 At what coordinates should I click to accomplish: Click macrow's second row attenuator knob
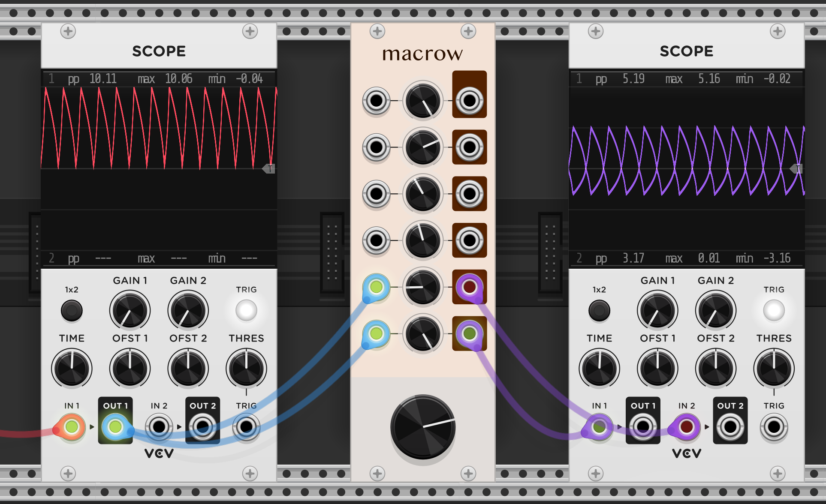[x=423, y=147]
